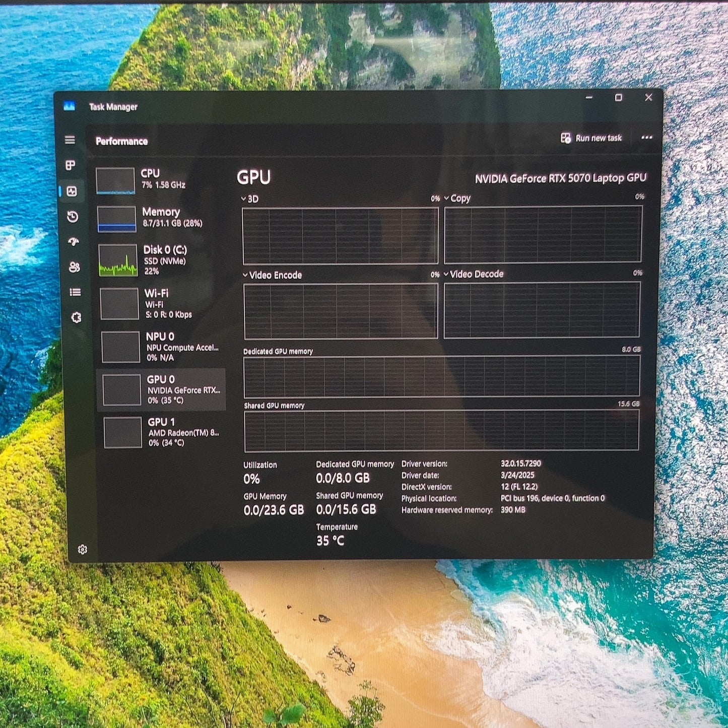728x728 pixels.
Task: Select the NPU 0 entry in performance list
Action: (161, 347)
